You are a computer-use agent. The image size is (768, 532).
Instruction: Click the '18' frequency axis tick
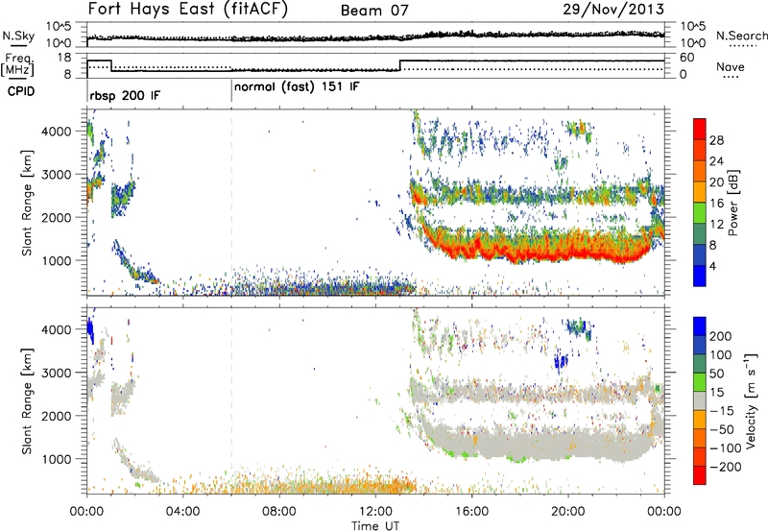(64, 58)
